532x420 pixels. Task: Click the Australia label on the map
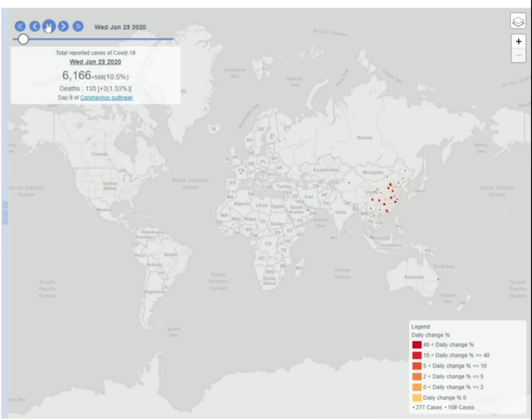(414, 277)
